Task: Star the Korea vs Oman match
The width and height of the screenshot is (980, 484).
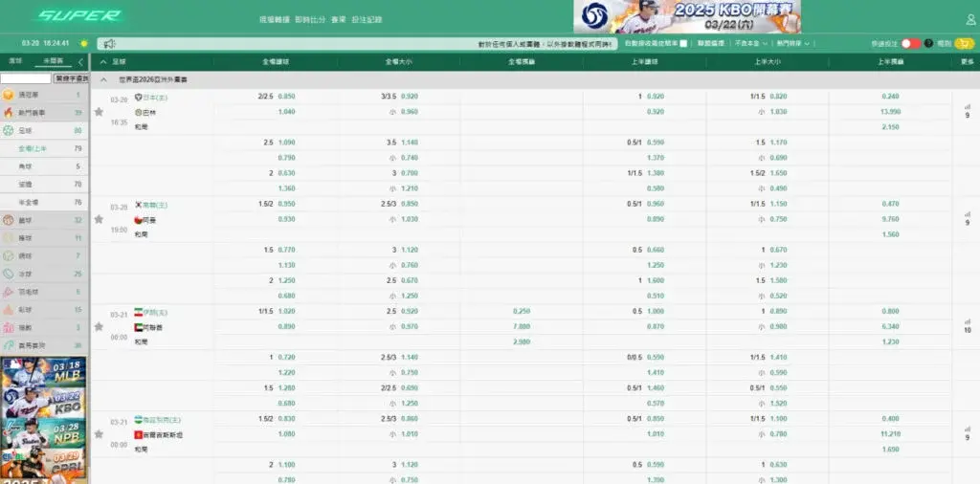Action: 99,219
